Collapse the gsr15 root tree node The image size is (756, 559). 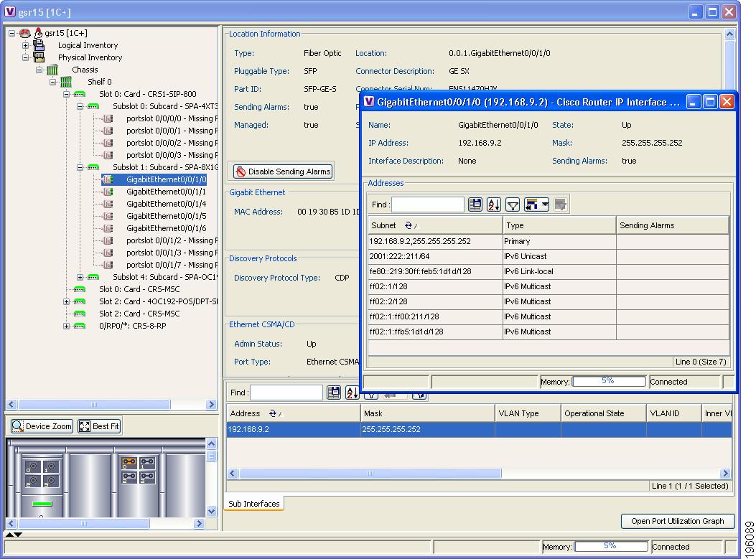(x=12, y=33)
